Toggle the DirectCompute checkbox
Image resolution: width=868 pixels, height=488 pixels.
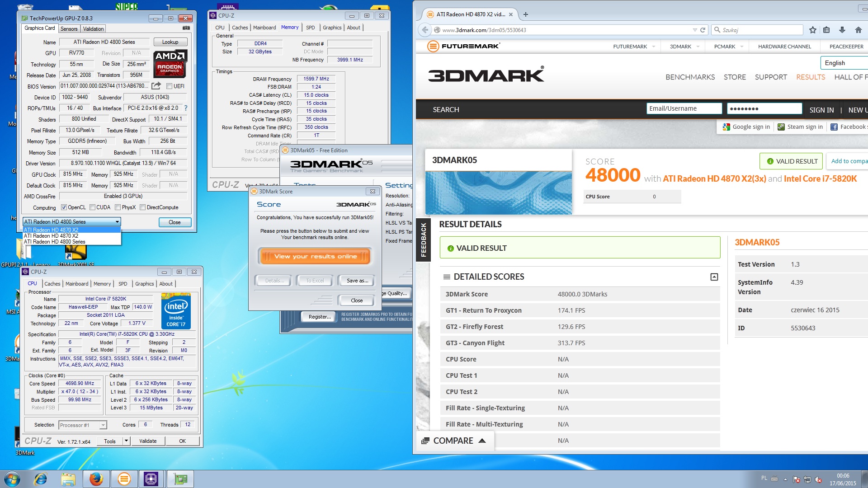point(142,207)
